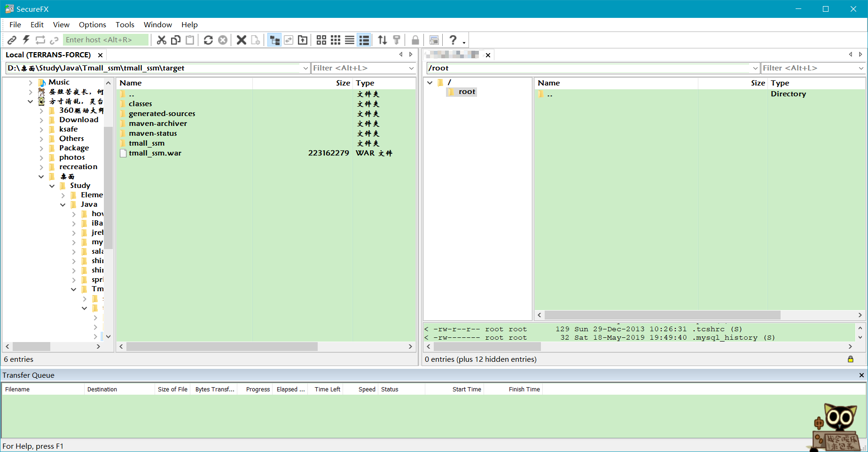Click the Delete X icon in toolbar

(x=242, y=40)
